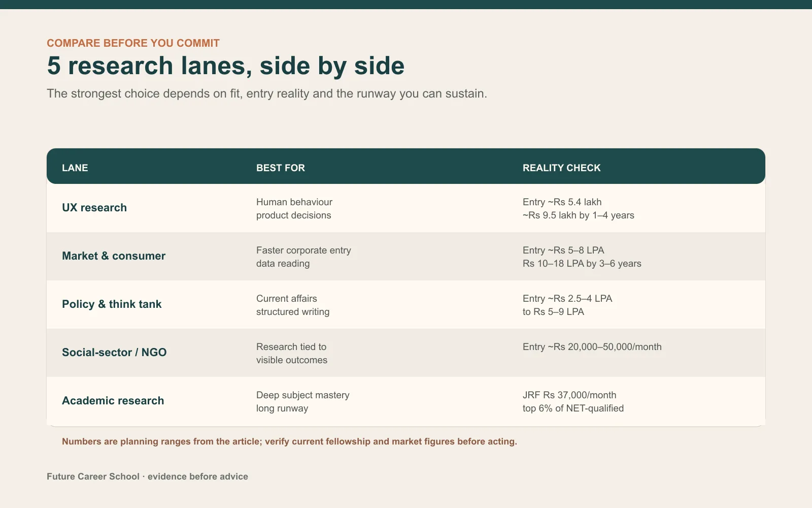Select the 'Policy & think tank' lane cell
Viewport: 812px width, 508px height.
pyautogui.click(x=112, y=304)
